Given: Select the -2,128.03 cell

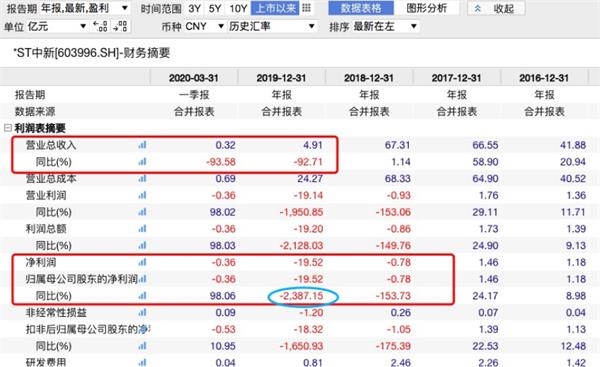Looking at the screenshot, I should pos(301,245).
